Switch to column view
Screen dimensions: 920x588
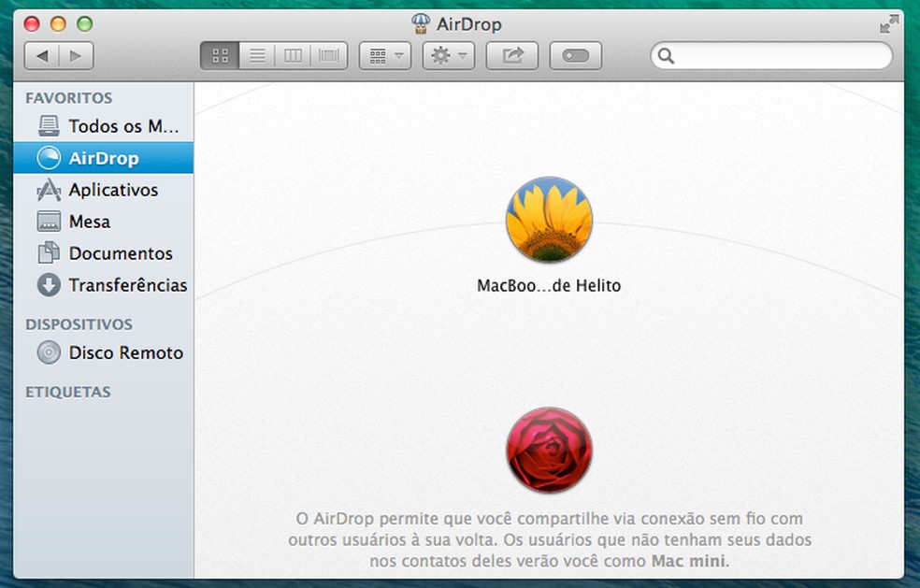(293, 54)
